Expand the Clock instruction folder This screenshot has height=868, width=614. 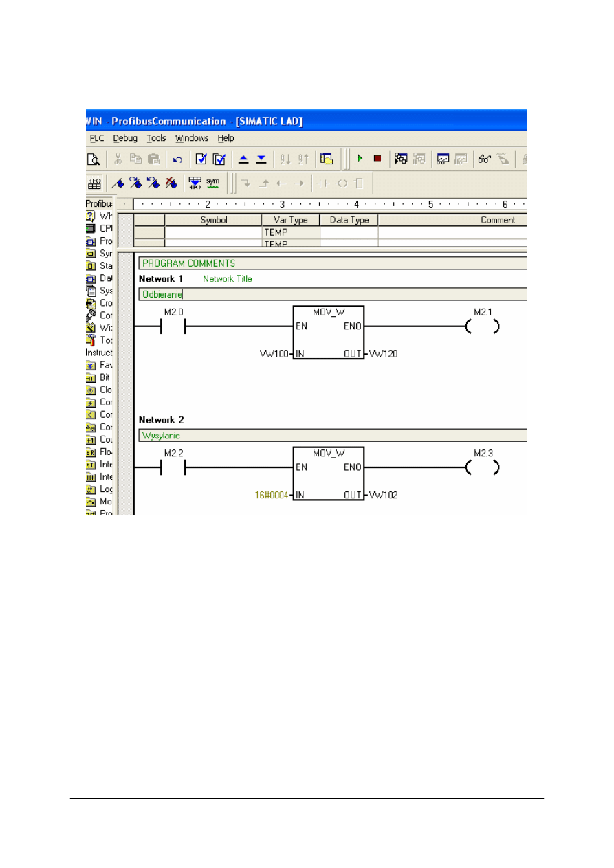coord(91,390)
